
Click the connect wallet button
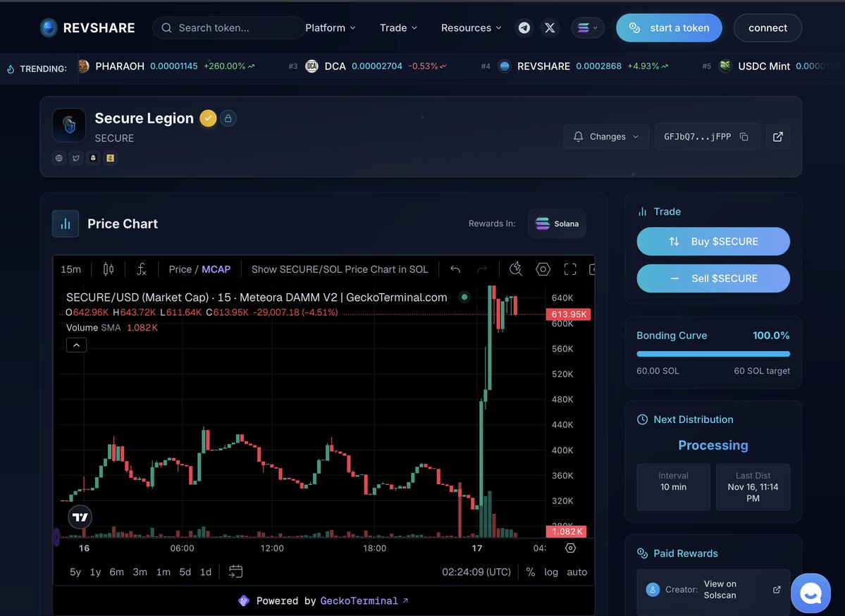767,27
